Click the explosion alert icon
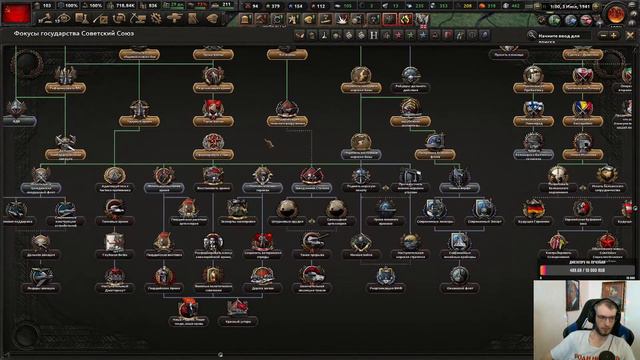This screenshot has width=640, height=360. (x=342, y=19)
